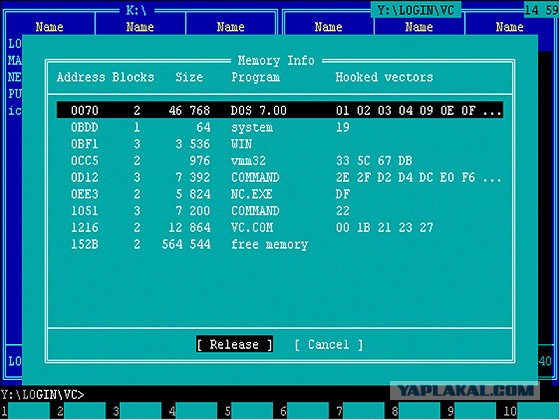Click function key 9 in bottom bar
560x420 pixels.
[x=472, y=411]
